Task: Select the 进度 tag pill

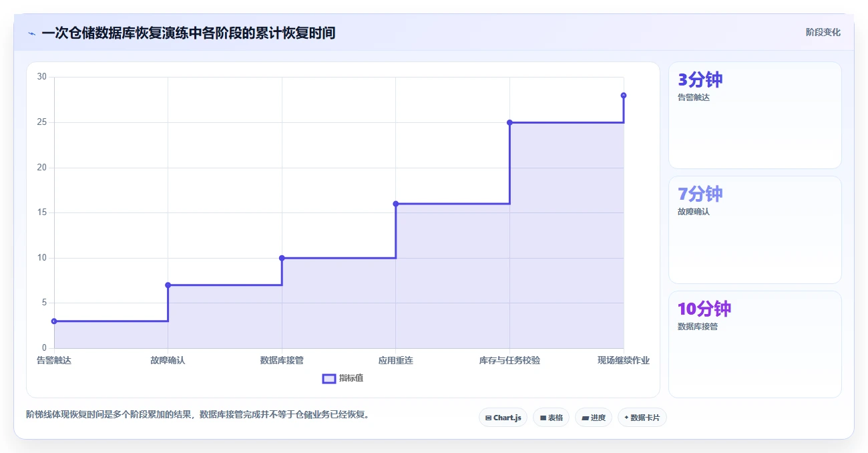Action: (x=593, y=418)
